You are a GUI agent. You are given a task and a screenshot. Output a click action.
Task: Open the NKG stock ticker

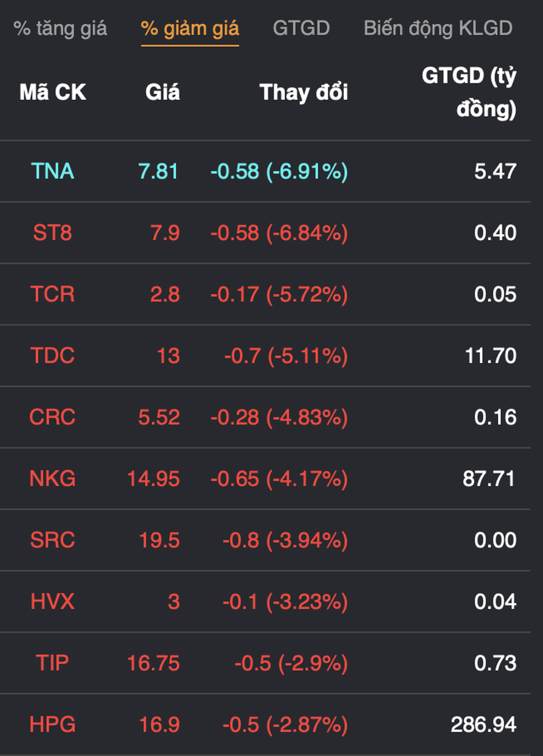(x=52, y=478)
